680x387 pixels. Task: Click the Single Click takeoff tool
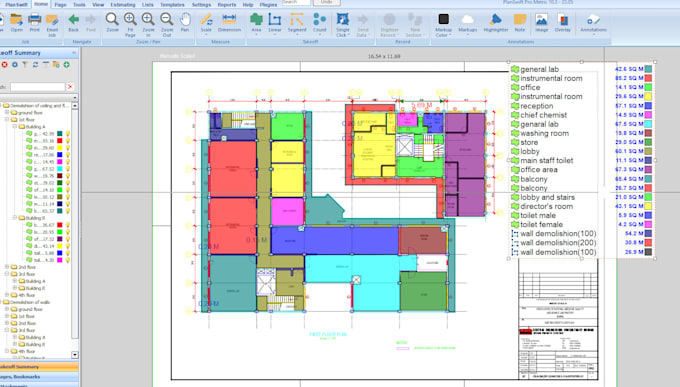(343, 25)
